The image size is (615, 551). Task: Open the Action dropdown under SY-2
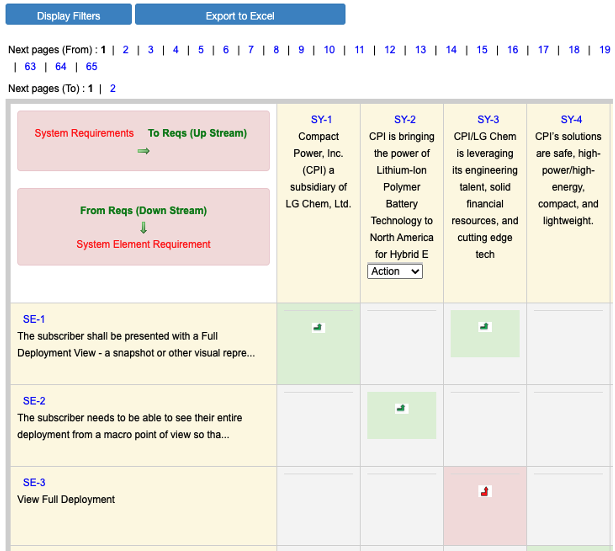[x=395, y=271]
